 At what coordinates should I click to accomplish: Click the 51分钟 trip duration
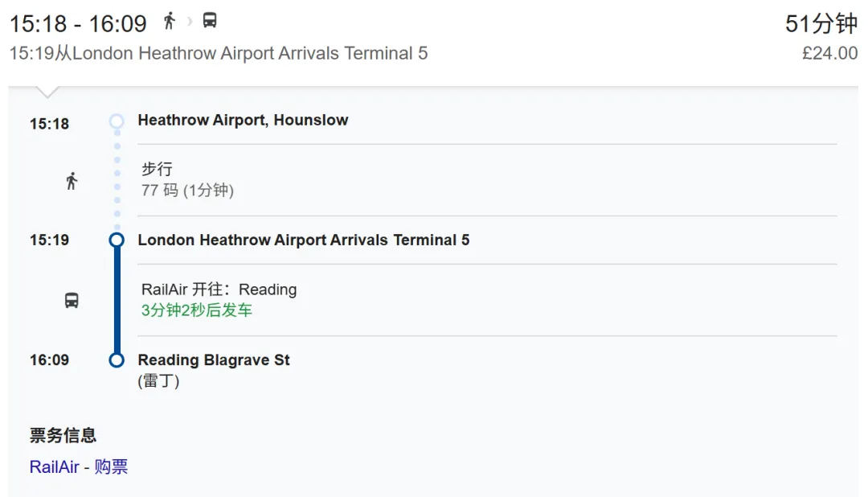click(821, 24)
